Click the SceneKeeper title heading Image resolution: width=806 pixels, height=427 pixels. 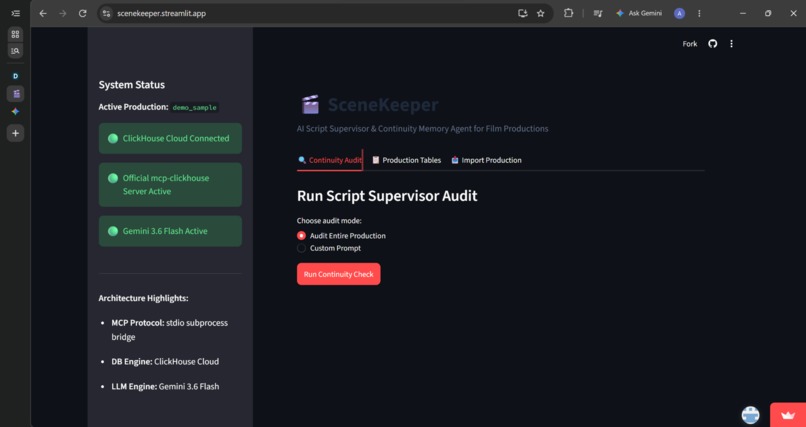click(x=383, y=105)
